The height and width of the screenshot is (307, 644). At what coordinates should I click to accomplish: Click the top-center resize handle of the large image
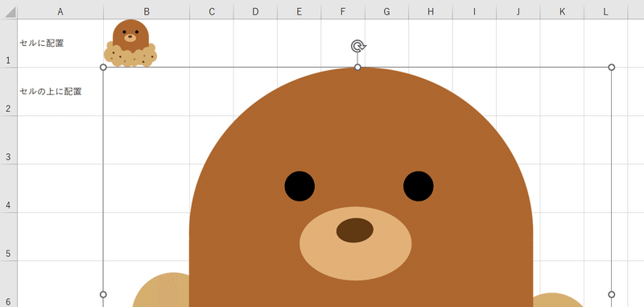[357, 67]
